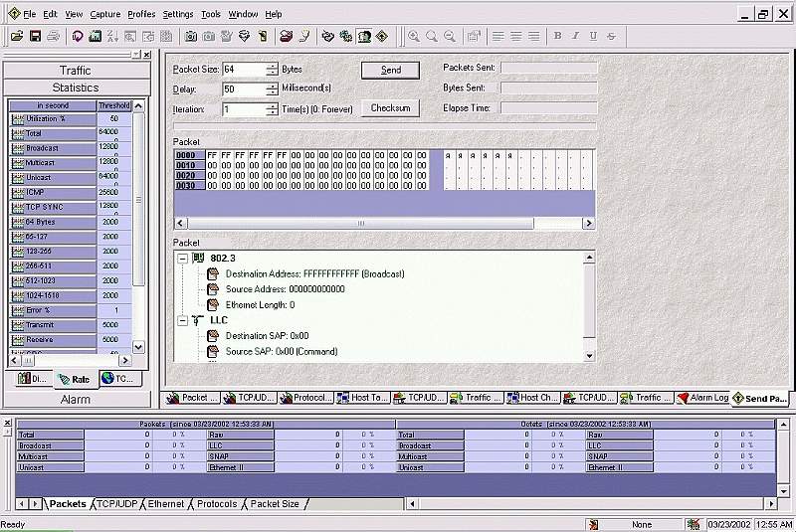Click the Checksum button
This screenshot has width=796, height=532.
pyautogui.click(x=390, y=108)
